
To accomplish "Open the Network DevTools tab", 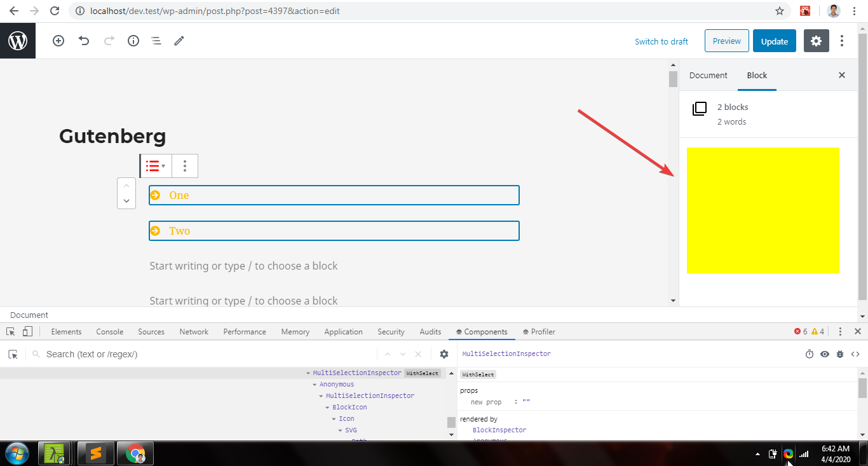I will (194, 331).
